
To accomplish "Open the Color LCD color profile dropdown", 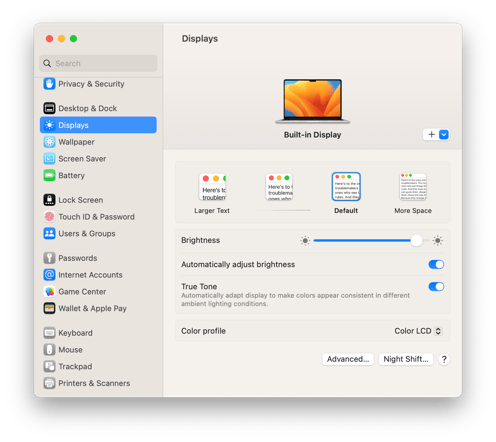I will pos(418,331).
